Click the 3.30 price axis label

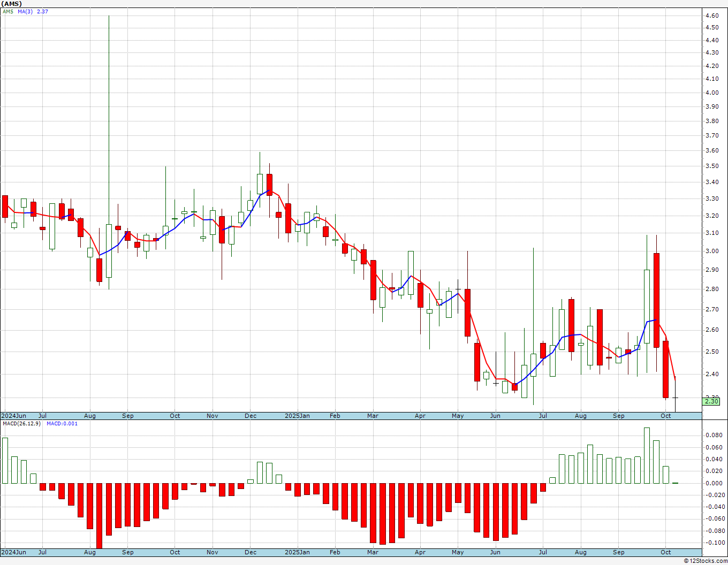point(712,199)
